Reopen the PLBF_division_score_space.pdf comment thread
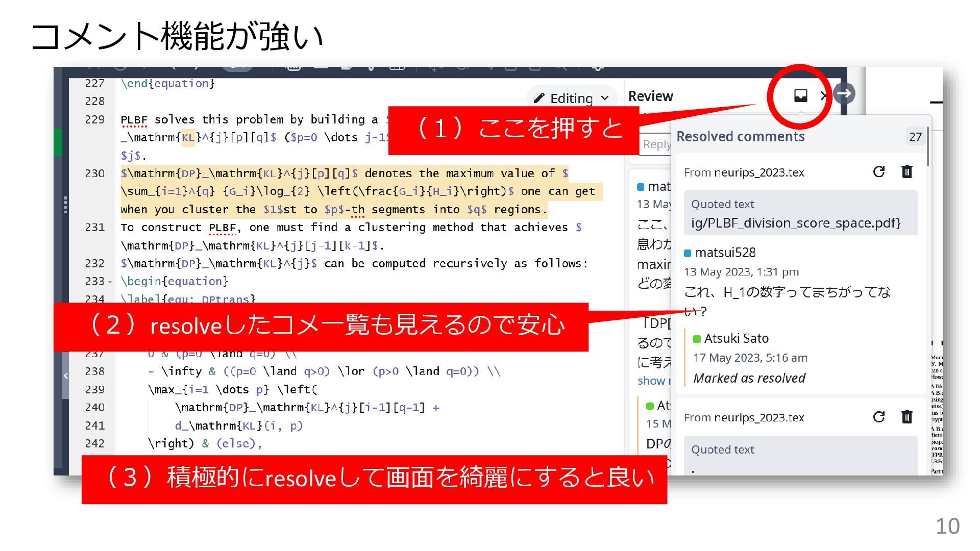 [878, 171]
